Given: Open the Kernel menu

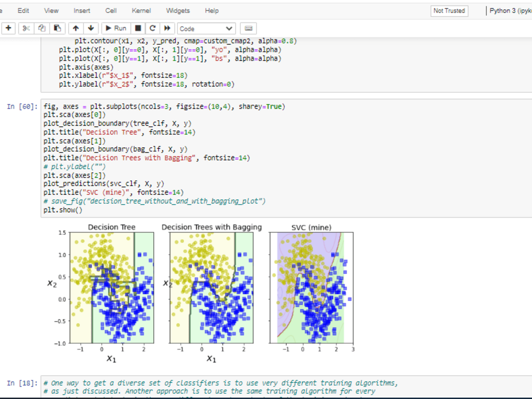Looking at the screenshot, I should [x=141, y=11].
